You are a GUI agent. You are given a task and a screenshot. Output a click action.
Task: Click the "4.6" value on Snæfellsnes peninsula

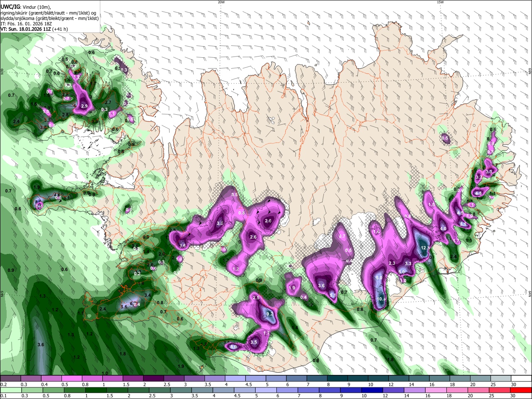pos(57,195)
